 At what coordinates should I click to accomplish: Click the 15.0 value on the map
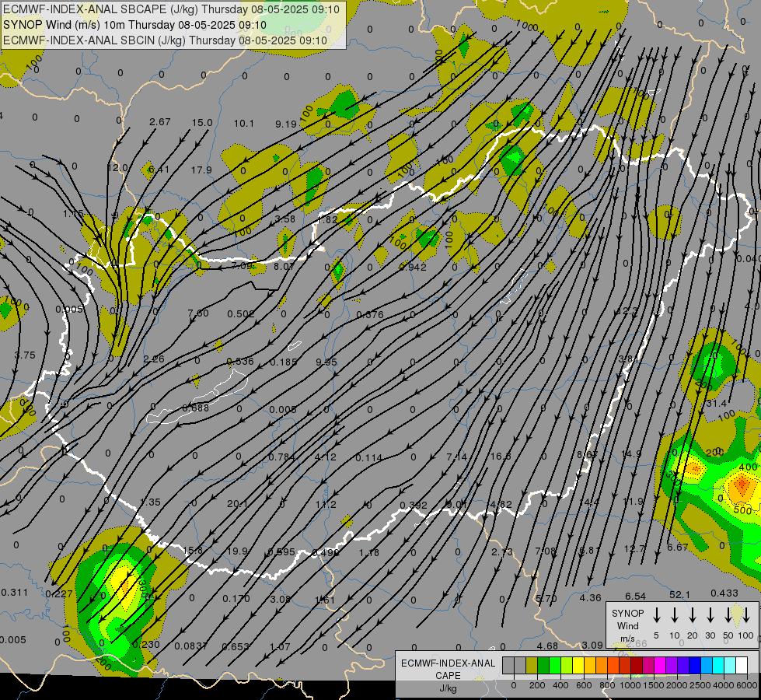(x=202, y=123)
